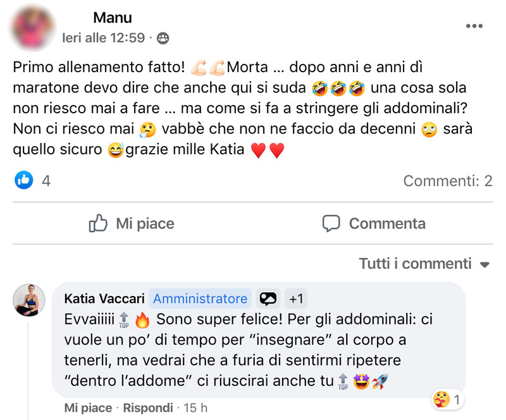Viewport: 506px width, 420px height.
Task: Open the Commenti: 2 comment count
Action: 447,182
